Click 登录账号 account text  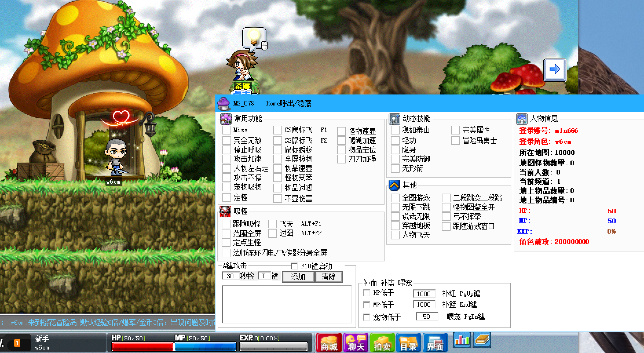(549, 131)
